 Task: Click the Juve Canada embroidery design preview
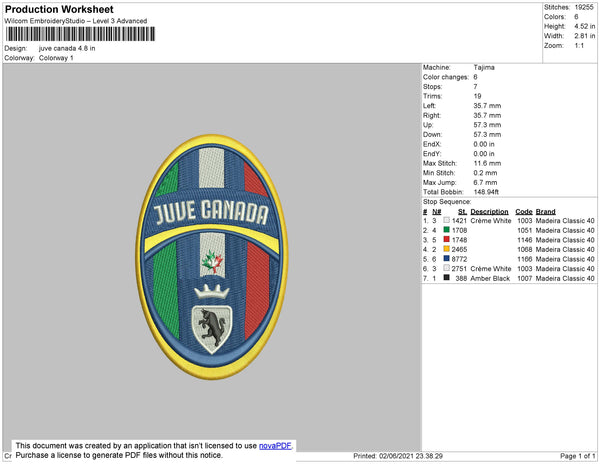coord(212,257)
